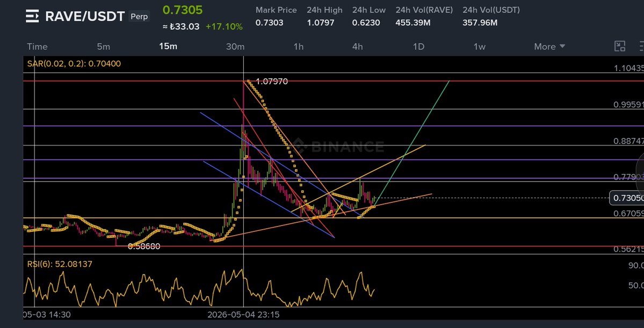Click the last price 0.7305

(183, 10)
